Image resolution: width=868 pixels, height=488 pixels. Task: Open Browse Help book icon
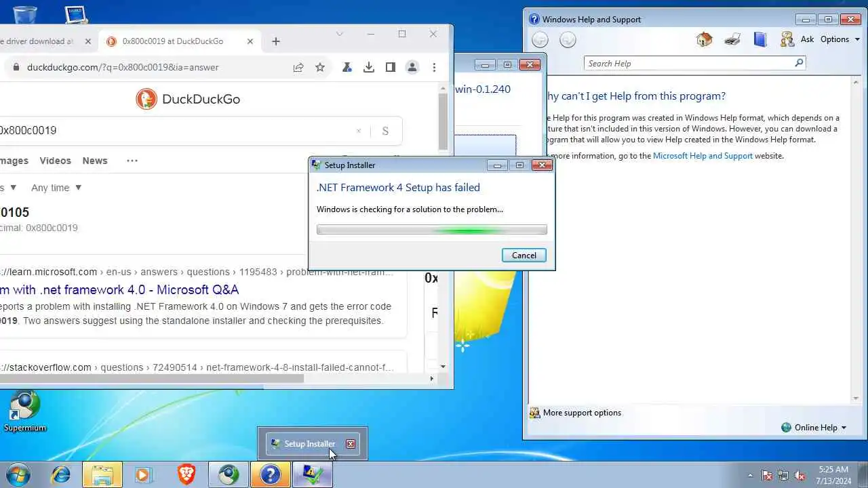tap(760, 39)
